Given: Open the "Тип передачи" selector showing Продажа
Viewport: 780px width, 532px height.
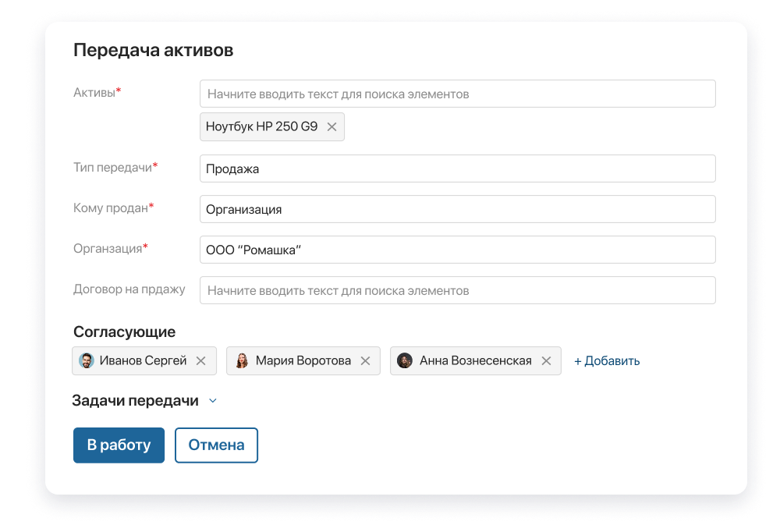Looking at the screenshot, I should coord(458,168).
